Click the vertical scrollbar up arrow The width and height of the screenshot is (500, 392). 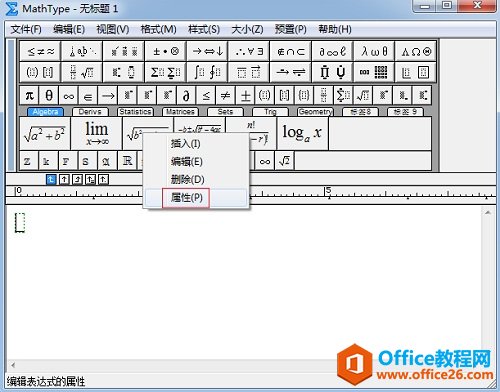(x=488, y=213)
